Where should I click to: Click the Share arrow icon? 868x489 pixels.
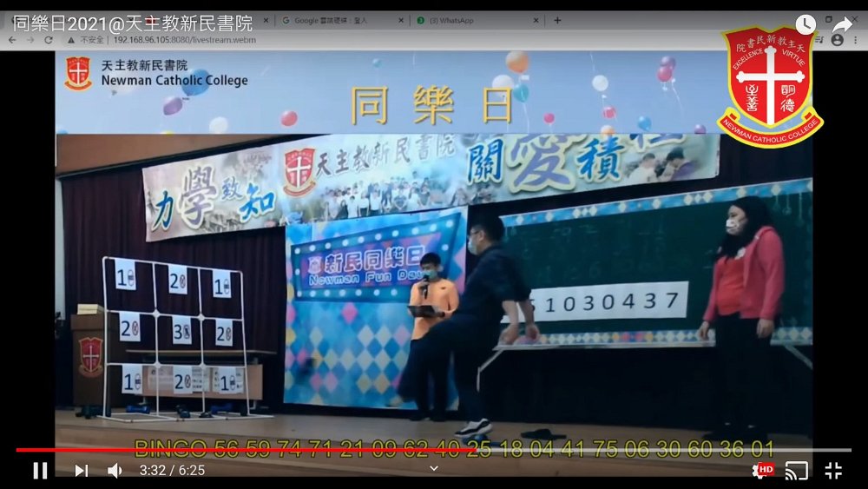click(x=843, y=24)
